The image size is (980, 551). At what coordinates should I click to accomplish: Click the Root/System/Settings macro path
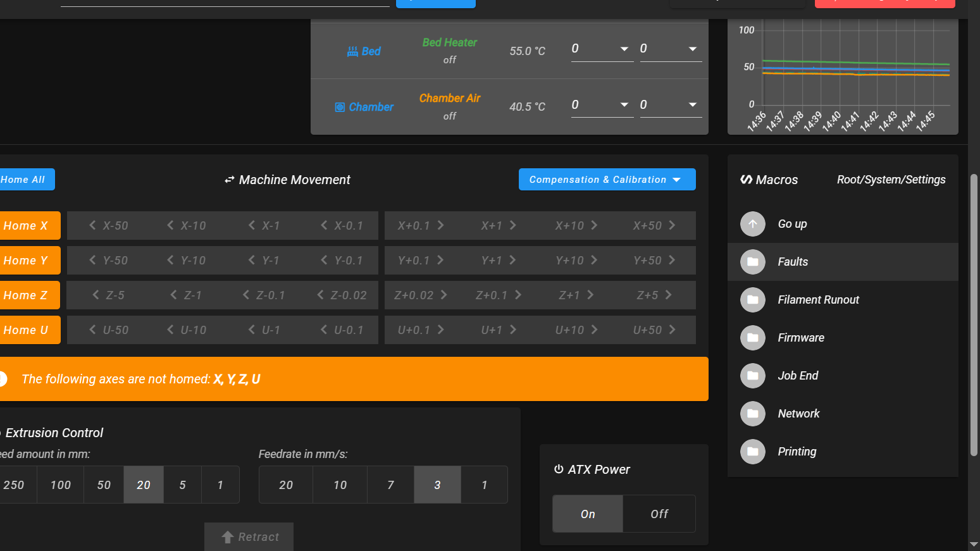click(x=891, y=180)
